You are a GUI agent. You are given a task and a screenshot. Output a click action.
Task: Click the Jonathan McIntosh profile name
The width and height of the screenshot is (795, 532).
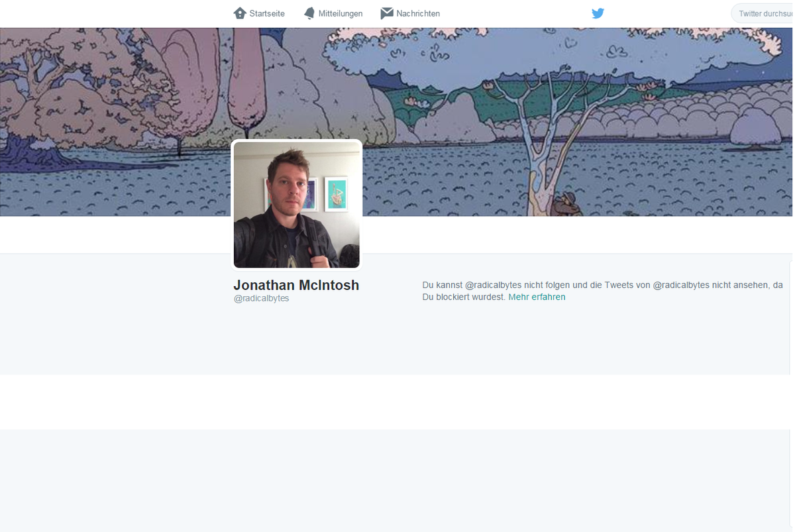(296, 285)
